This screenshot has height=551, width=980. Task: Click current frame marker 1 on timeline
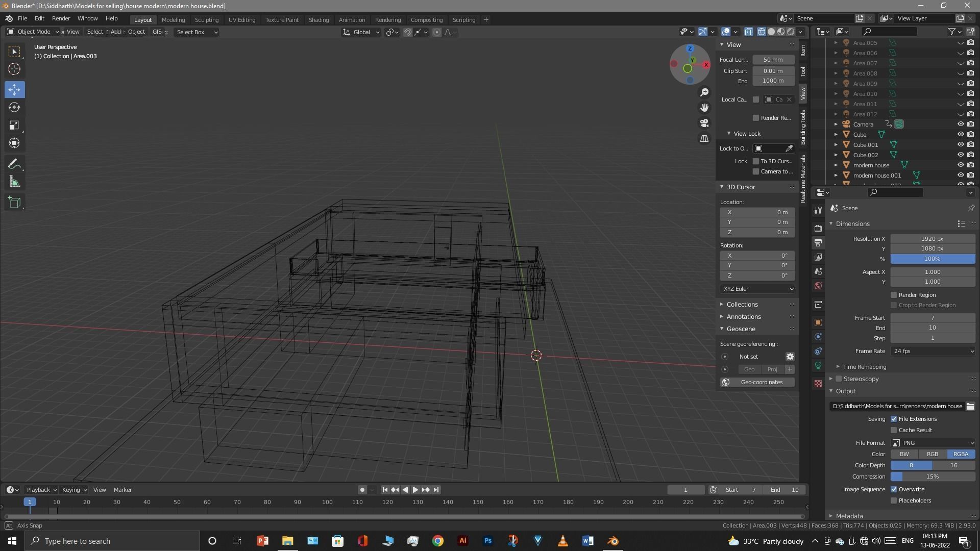click(x=30, y=502)
